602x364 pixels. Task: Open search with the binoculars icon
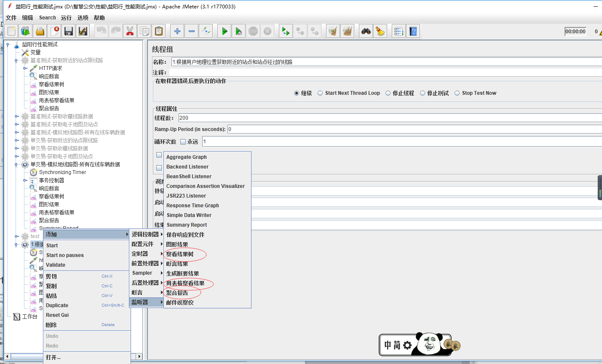point(366,31)
